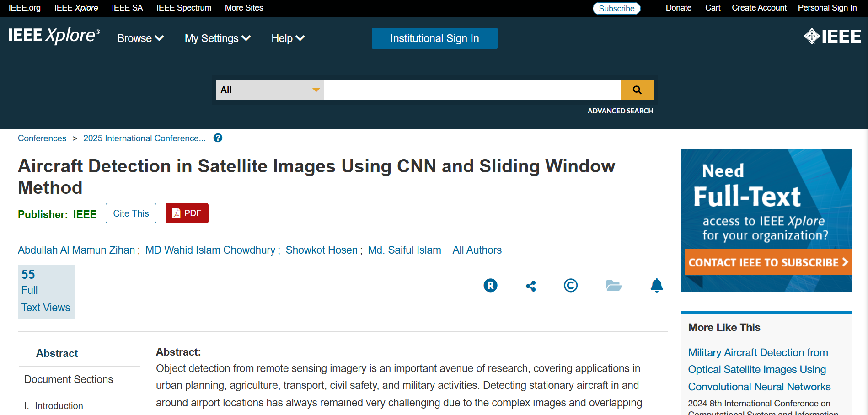Save to folder via folder icon
The image size is (868, 415).
613,286
